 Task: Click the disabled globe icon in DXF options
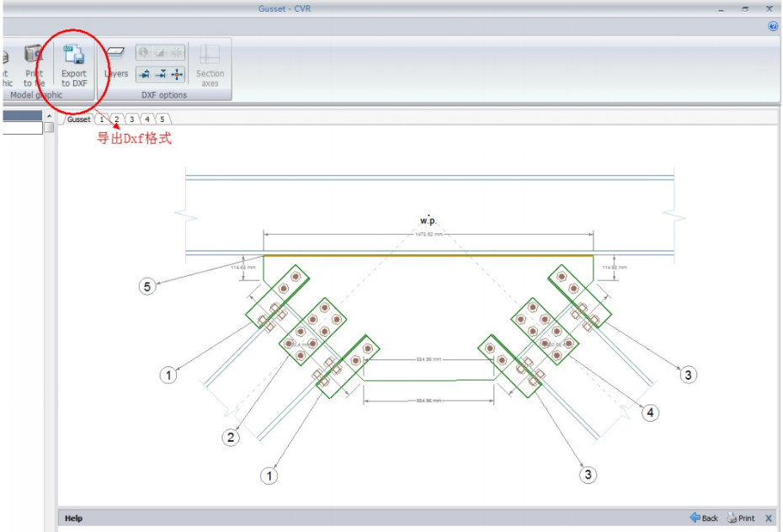(144, 52)
